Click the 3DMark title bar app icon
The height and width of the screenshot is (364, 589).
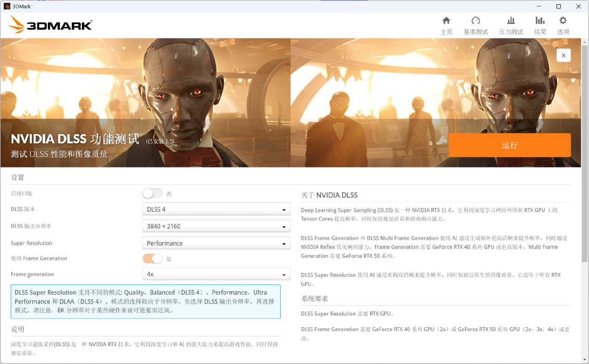7,6
